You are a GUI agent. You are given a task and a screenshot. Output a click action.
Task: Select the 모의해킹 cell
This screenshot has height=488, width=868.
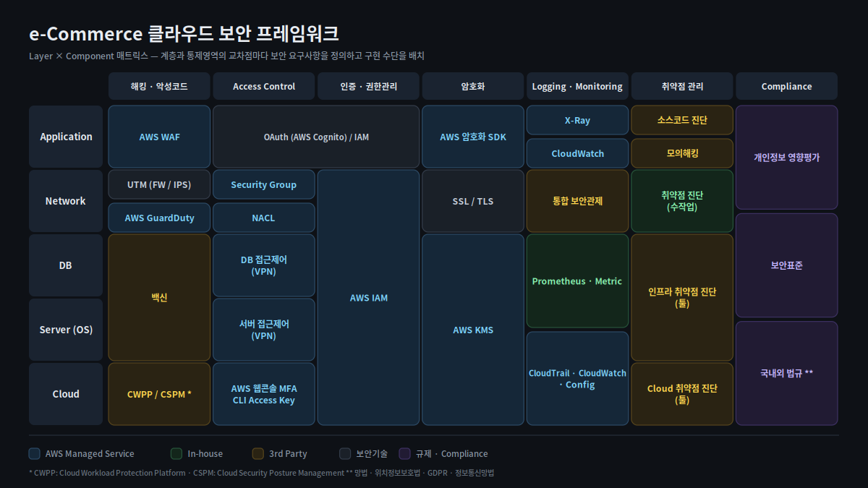(x=682, y=153)
